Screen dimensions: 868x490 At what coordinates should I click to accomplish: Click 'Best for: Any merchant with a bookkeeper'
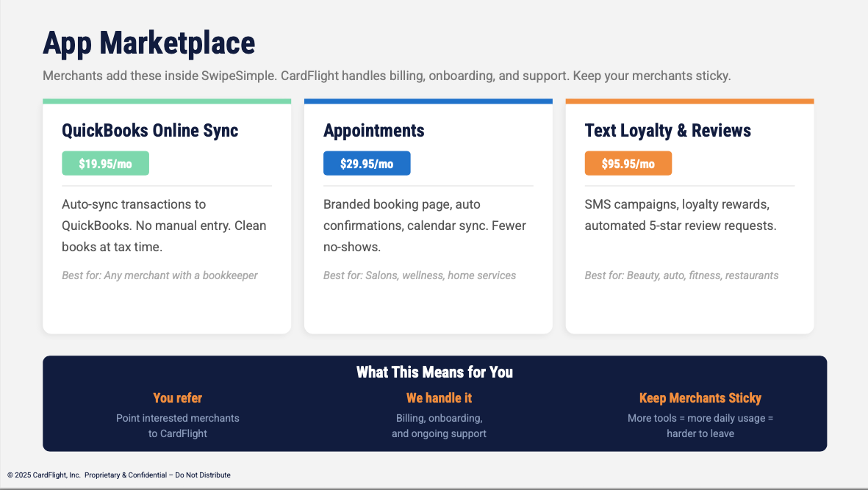(159, 275)
